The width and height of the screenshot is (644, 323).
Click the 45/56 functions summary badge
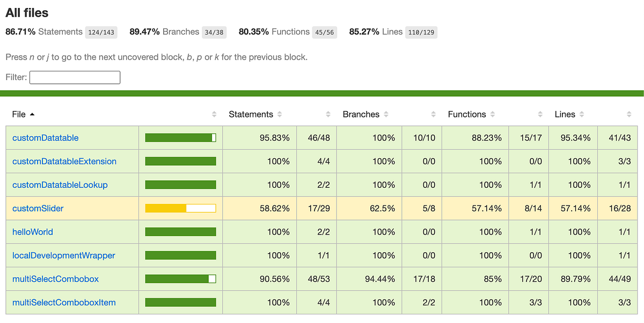pyautogui.click(x=325, y=32)
